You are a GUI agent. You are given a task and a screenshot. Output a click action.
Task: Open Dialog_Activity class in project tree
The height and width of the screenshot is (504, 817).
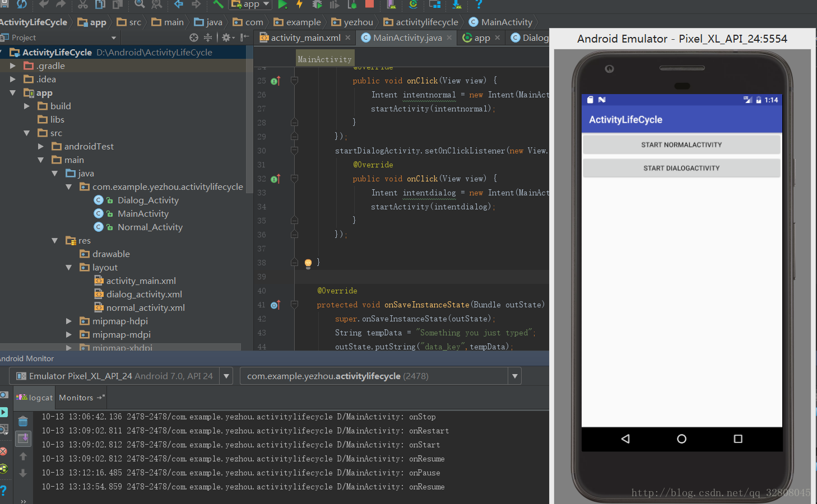(148, 200)
